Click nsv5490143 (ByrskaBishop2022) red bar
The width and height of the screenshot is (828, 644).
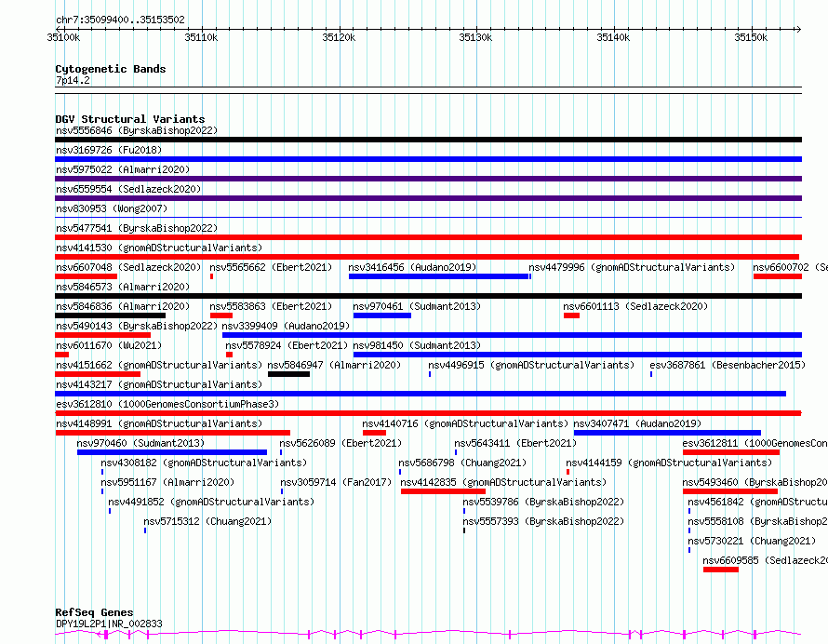pyautogui.click(x=103, y=335)
